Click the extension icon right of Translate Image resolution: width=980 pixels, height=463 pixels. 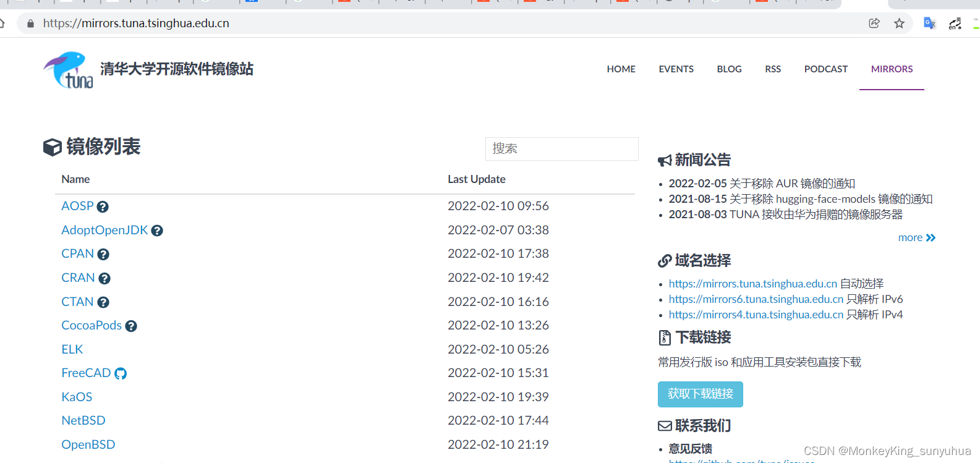pos(955,23)
